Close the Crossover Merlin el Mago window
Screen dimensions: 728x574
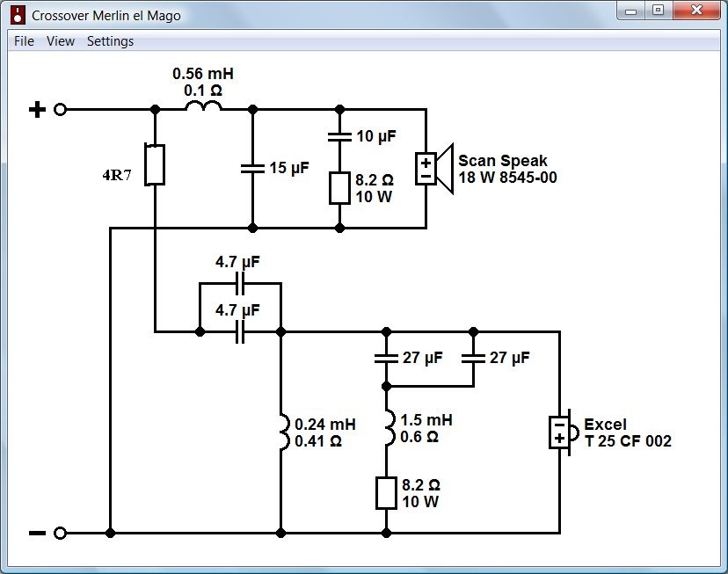[696, 11]
